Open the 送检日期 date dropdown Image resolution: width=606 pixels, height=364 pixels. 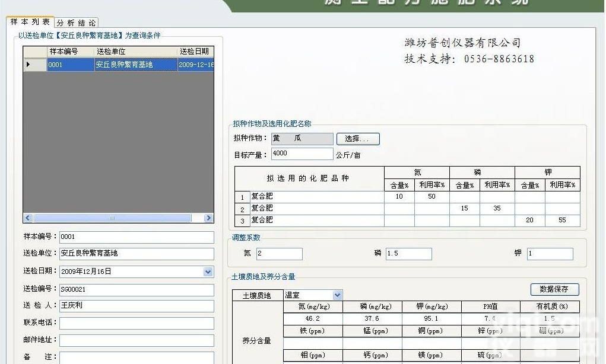[208, 272]
